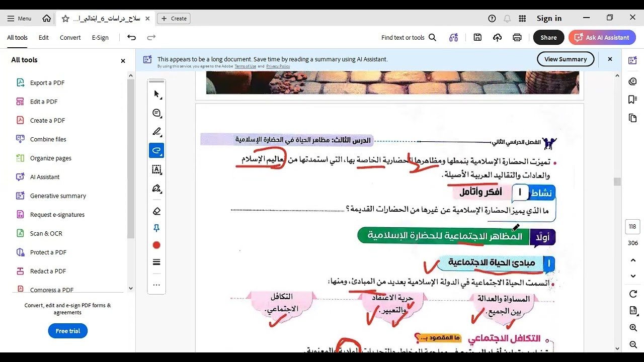Screen dimensions: 644x362
Task: Select the highlighter pen tool
Action: pos(156,132)
